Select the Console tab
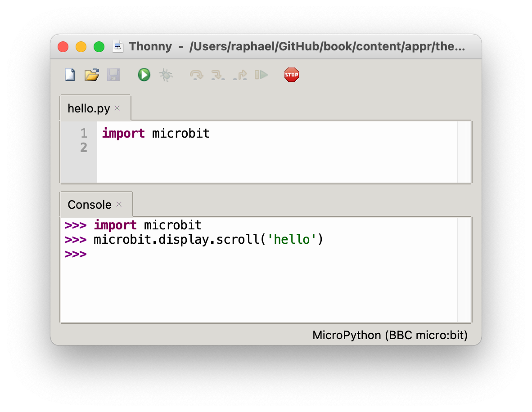The width and height of the screenshot is (532, 412). click(x=89, y=205)
